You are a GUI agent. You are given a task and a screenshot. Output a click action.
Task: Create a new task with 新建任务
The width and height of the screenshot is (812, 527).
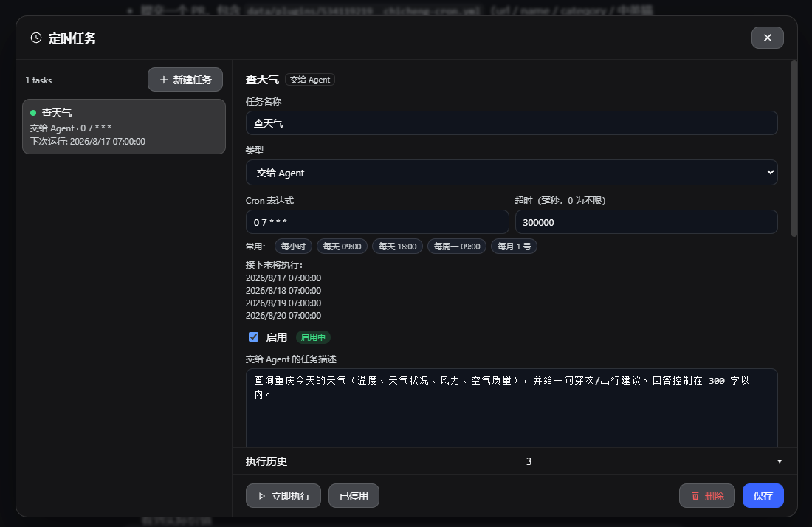[x=185, y=80]
